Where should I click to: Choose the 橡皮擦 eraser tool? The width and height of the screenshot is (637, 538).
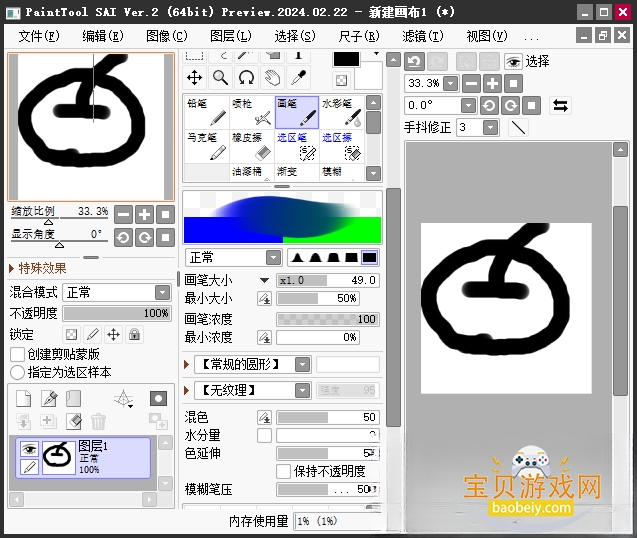[252, 146]
